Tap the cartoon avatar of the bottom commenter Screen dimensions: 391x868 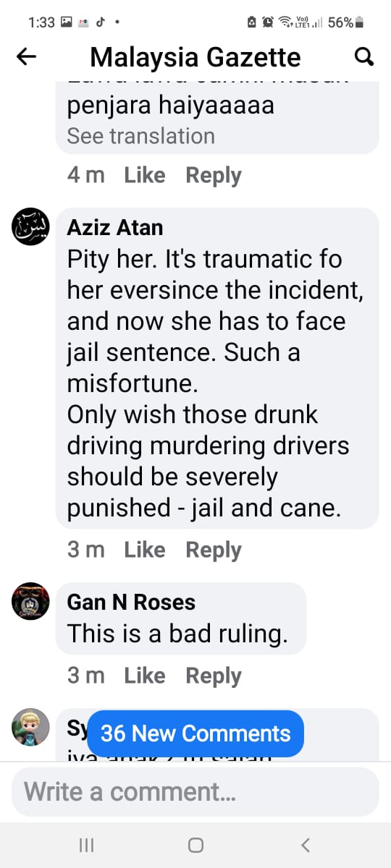click(31, 727)
